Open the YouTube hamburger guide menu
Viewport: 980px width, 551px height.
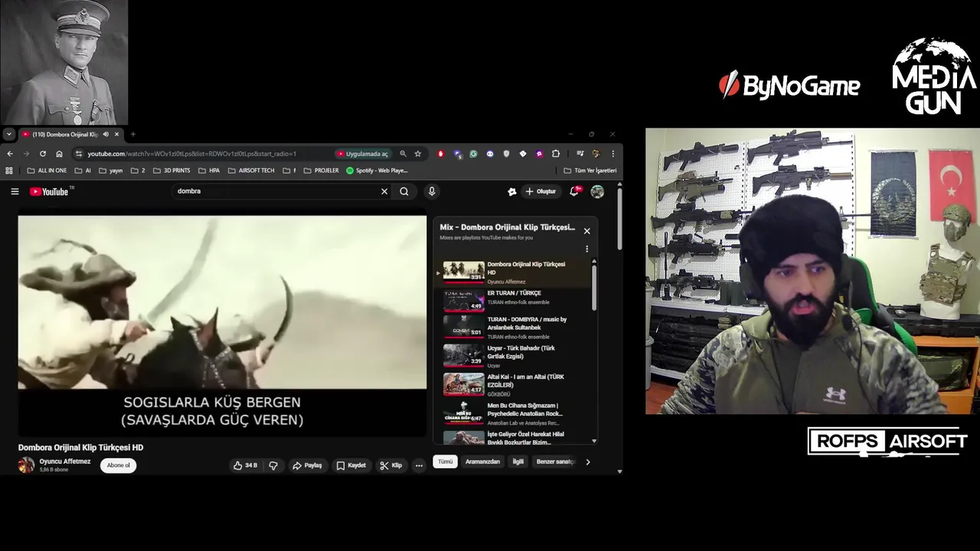[x=15, y=191]
